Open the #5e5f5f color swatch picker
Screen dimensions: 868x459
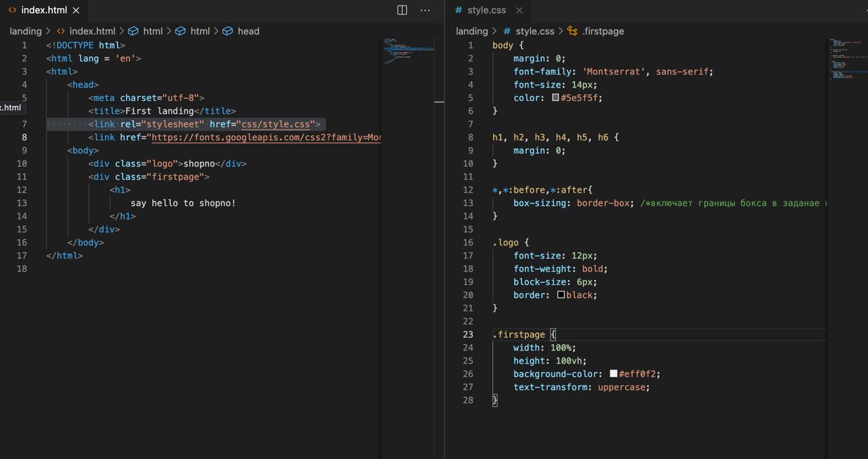pyautogui.click(x=555, y=98)
